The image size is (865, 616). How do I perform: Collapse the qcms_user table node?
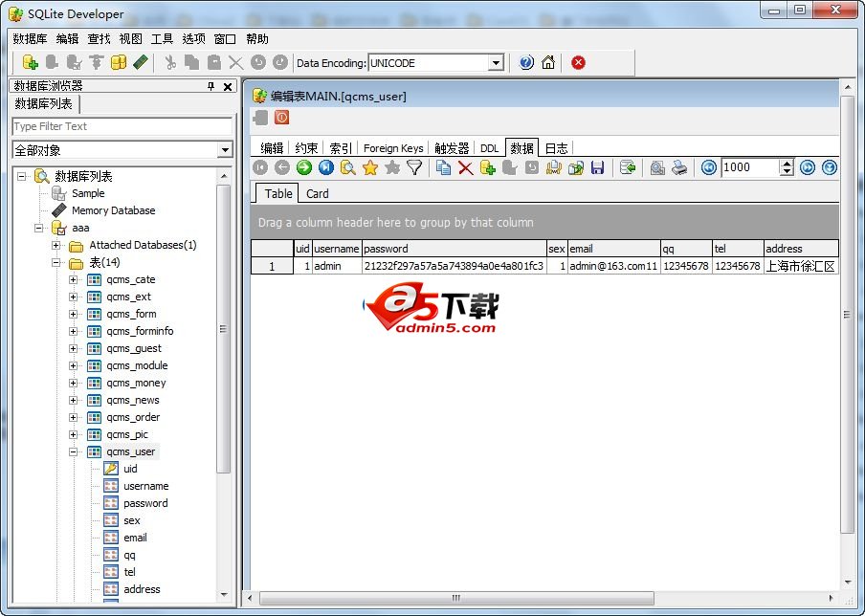click(x=73, y=451)
